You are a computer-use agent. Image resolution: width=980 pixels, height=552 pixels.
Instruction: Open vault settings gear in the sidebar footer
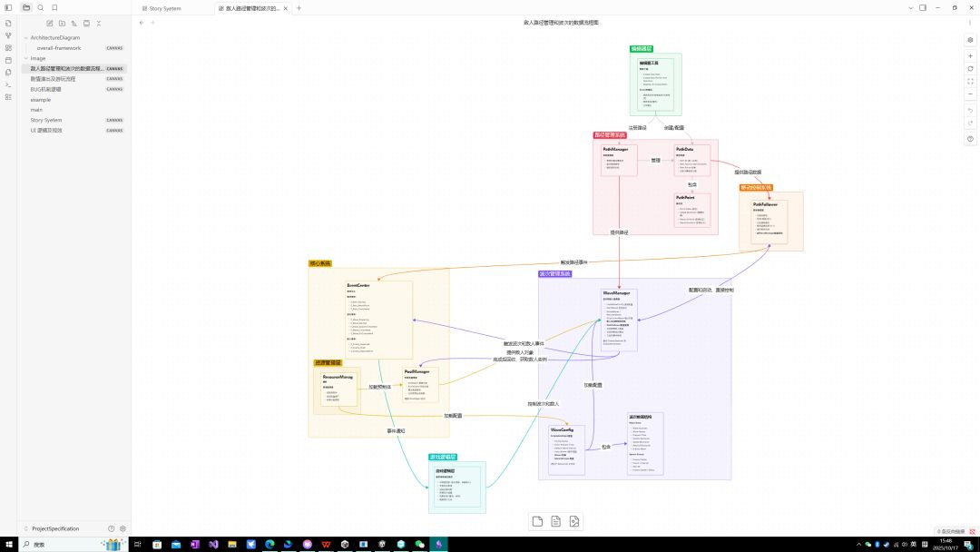[122, 528]
